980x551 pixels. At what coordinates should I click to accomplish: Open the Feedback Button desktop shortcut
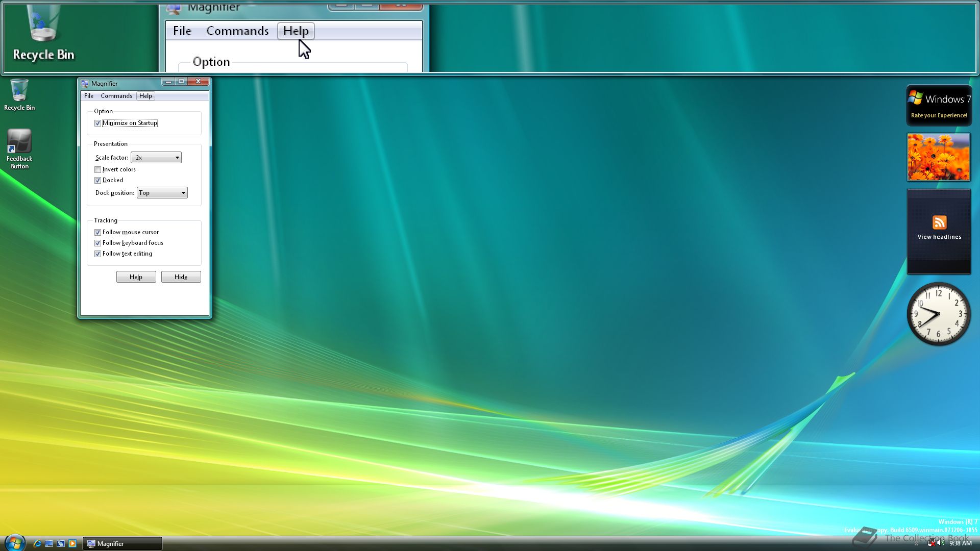tap(19, 149)
